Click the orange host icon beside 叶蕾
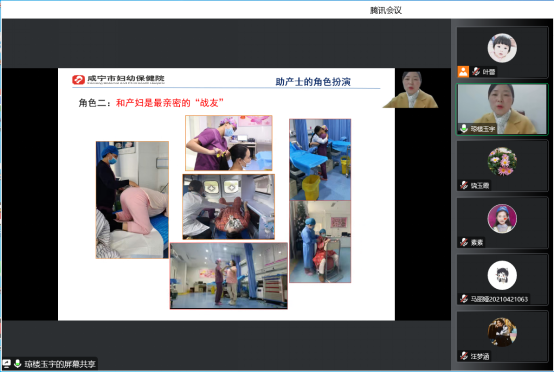Image resolution: width=554 pixels, height=372 pixels. 463,72
